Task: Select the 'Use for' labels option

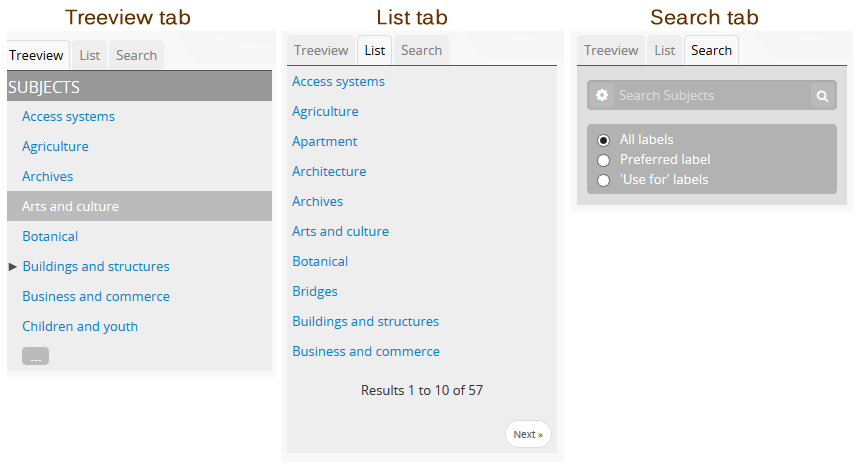Action: [x=603, y=180]
